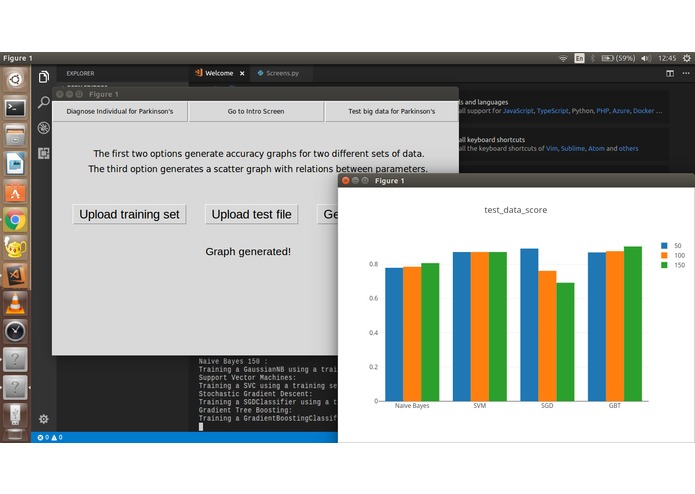This screenshot has width=695, height=494.
Task: Click the blue SGD bar in chart
Action: click(x=529, y=325)
